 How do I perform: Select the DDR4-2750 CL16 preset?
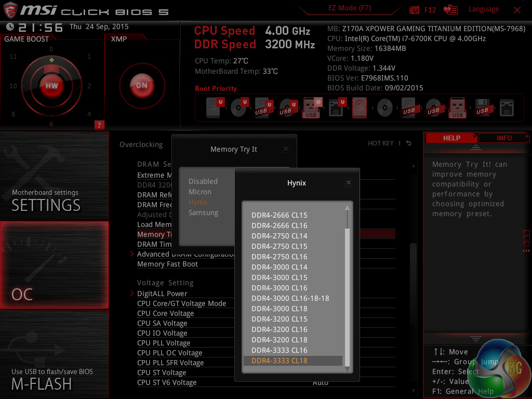tap(293, 257)
